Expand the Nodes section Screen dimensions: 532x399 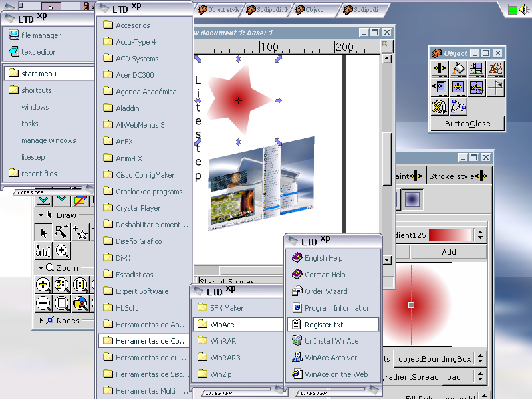coord(41,321)
